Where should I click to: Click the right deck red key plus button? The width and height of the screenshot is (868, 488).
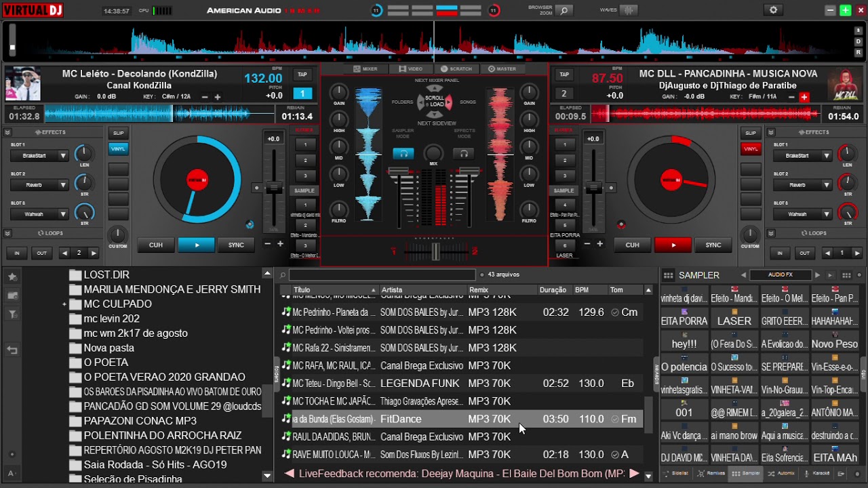(x=804, y=97)
